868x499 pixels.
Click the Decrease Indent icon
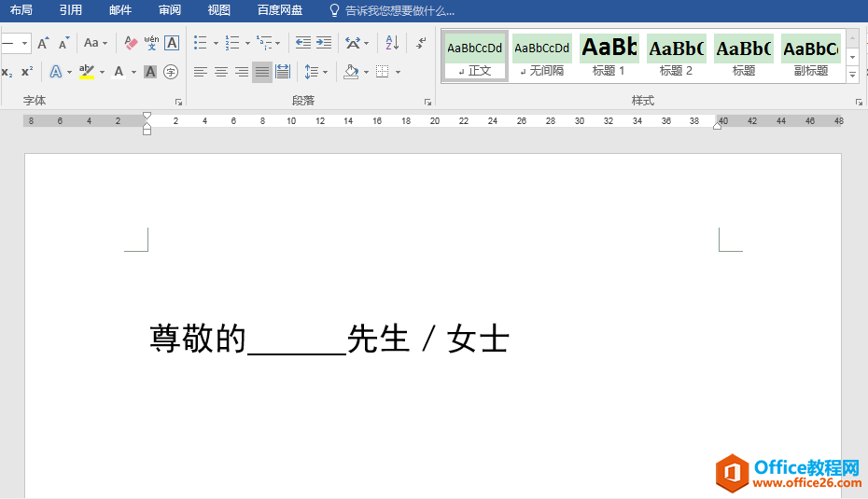302,43
